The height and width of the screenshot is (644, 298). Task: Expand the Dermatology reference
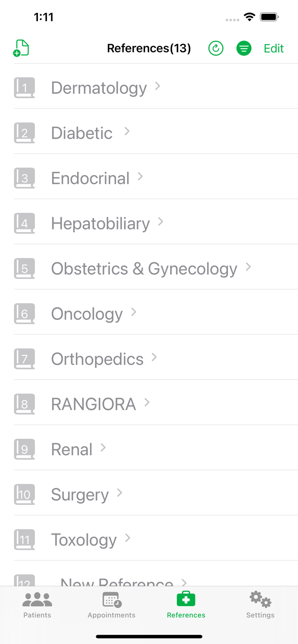tap(98, 88)
